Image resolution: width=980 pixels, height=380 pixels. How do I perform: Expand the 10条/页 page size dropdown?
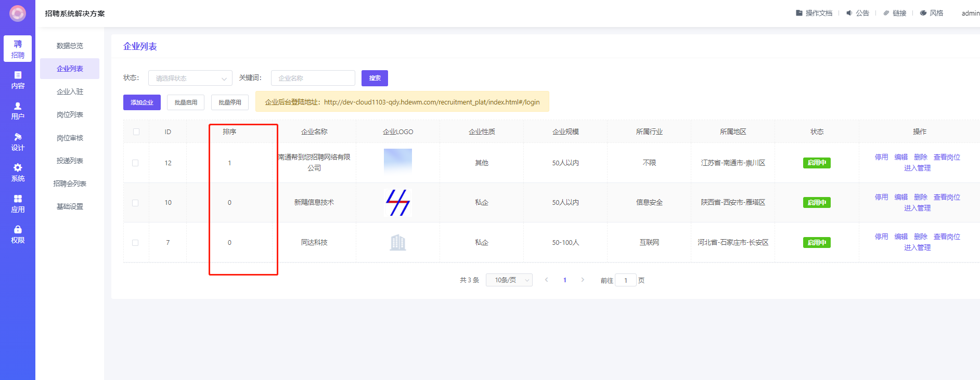509,280
